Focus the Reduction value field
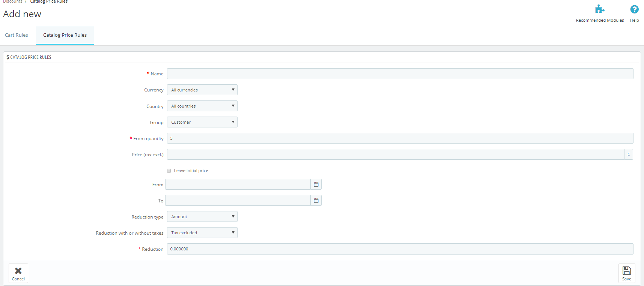This screenshot has width=644, height=286. coord(400,249)
